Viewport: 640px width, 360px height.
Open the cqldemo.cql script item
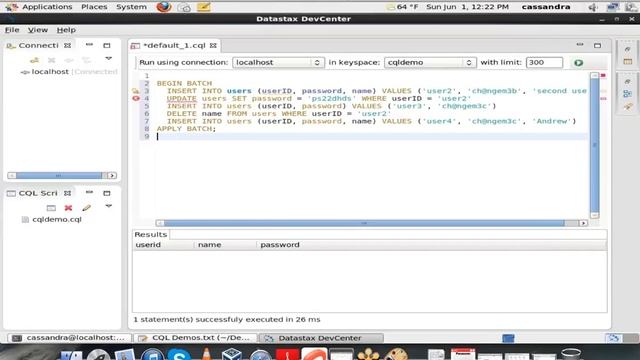point(57,220)
